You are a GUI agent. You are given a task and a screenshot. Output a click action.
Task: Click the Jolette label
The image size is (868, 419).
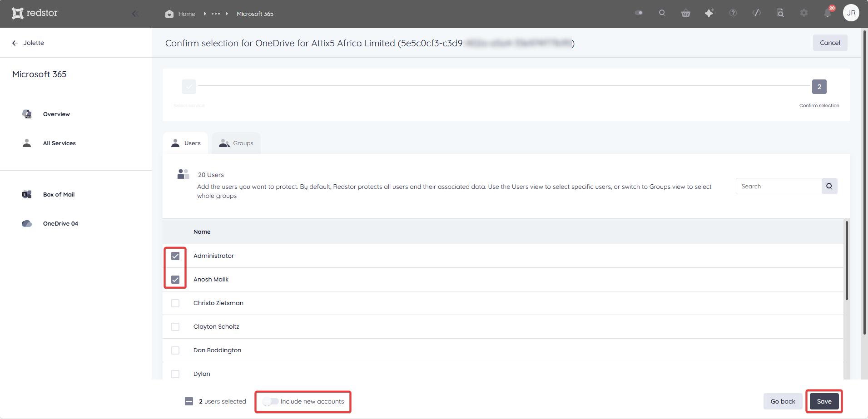pos(34,43)
